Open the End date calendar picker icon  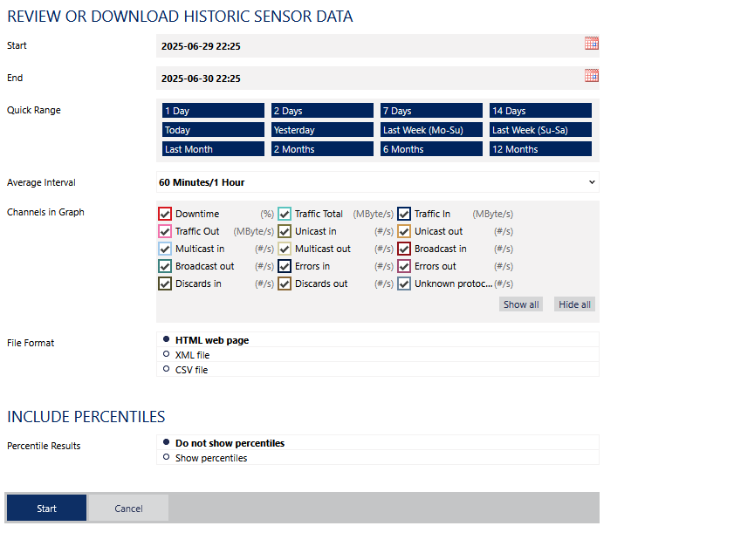(591, 76)
